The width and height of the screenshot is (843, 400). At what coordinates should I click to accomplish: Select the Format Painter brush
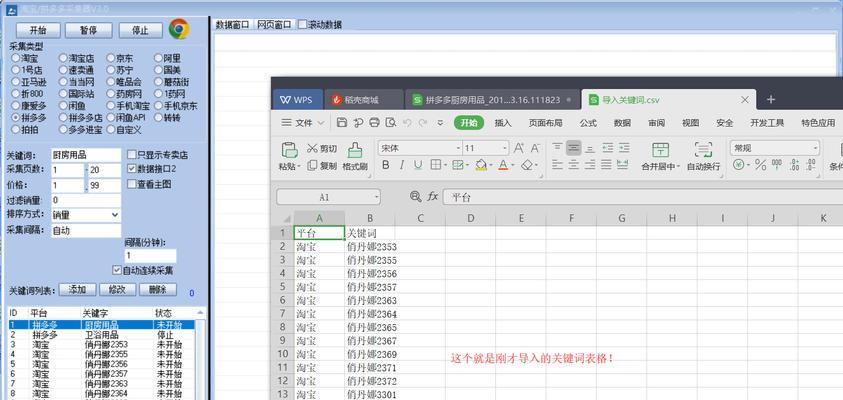point(355,150)
